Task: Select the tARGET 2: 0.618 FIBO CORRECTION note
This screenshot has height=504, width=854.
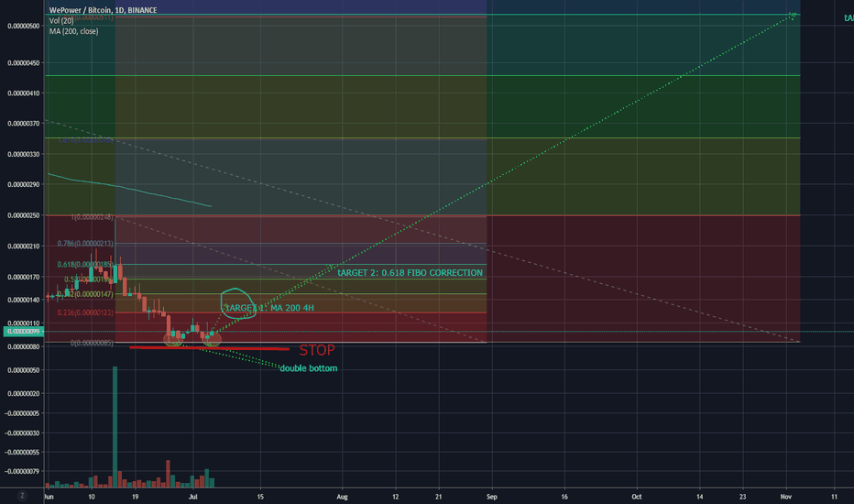Action: tap(411, 272)
